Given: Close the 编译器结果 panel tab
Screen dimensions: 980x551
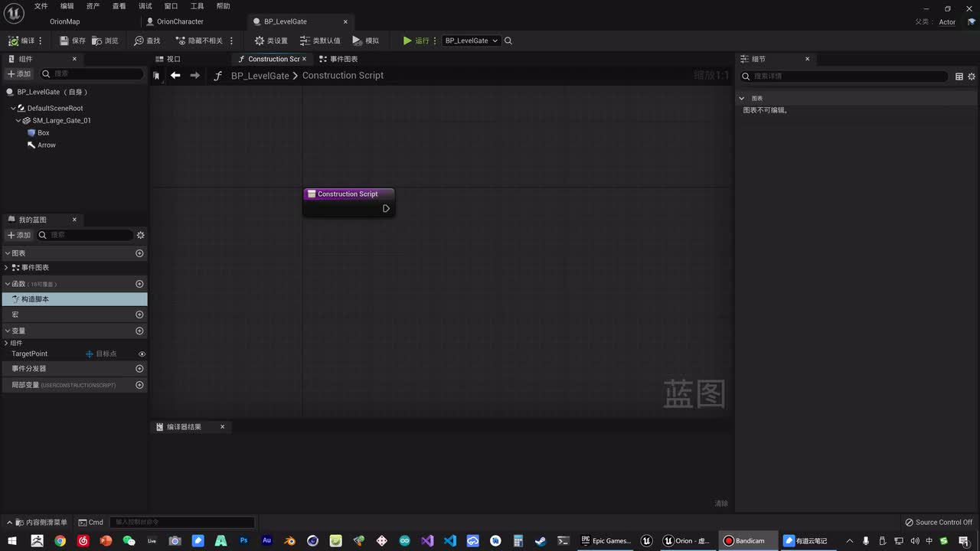Looking at the screenshot, I should click(x=223, y=427).
